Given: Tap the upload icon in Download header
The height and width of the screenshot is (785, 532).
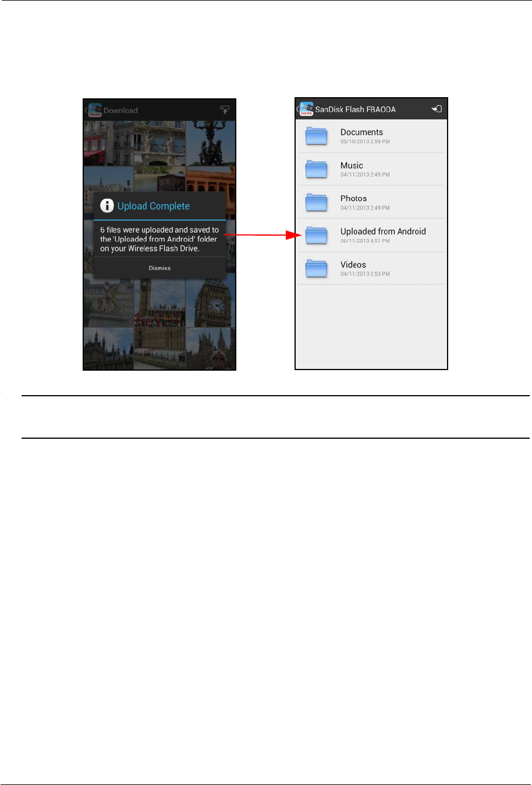Looking at the screenshot, I should (224, 110).
